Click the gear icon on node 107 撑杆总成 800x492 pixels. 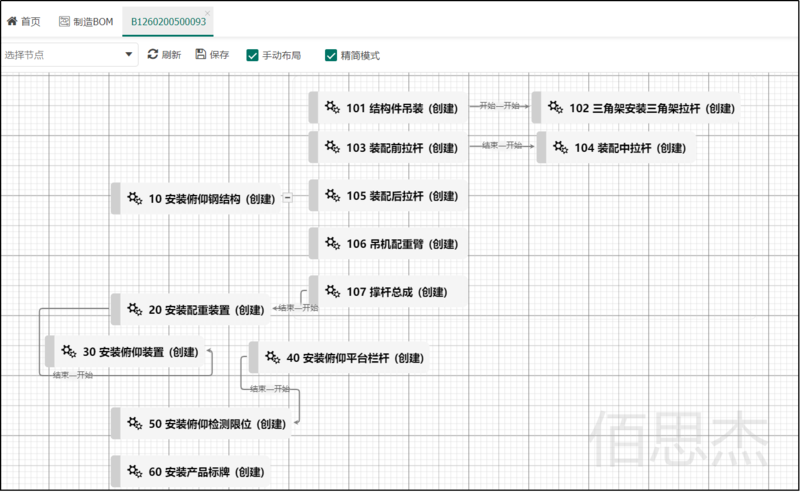(333, 291)
